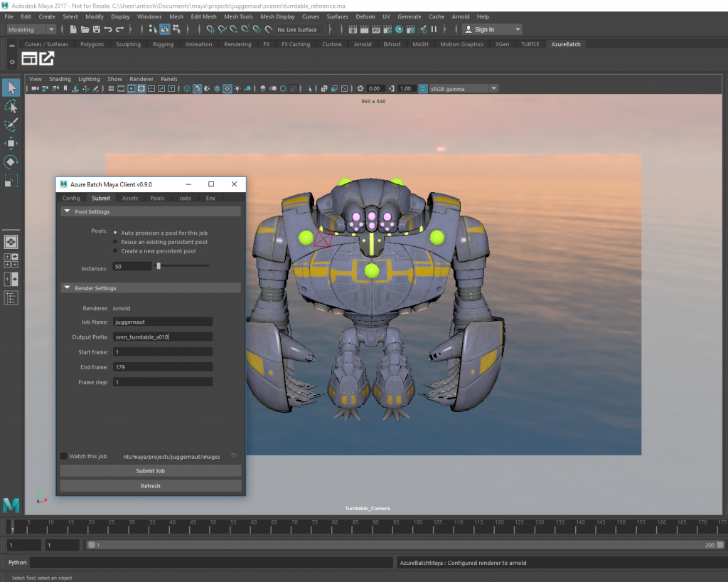
Task: Select Auto provision a pool for this job
Action: point(115,233)
